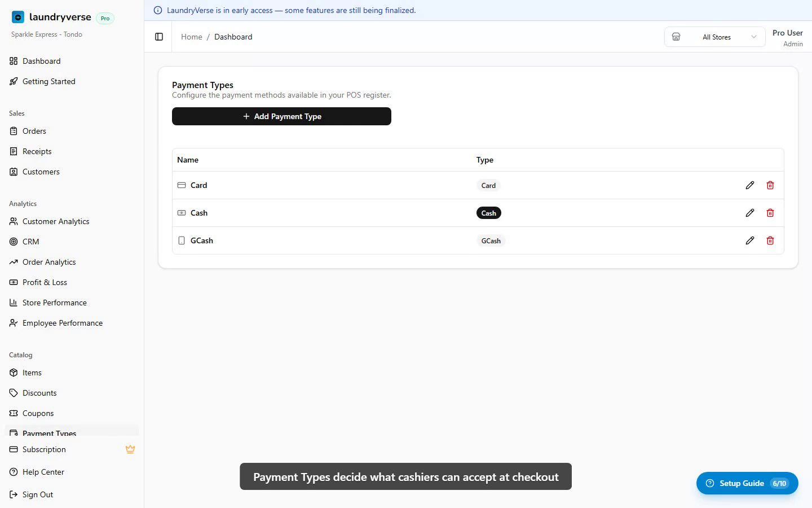Image resolution: width=812 pixels, height=508 pixels.
Task: Click the GCash type badge
Action: [x=491, y=240]
